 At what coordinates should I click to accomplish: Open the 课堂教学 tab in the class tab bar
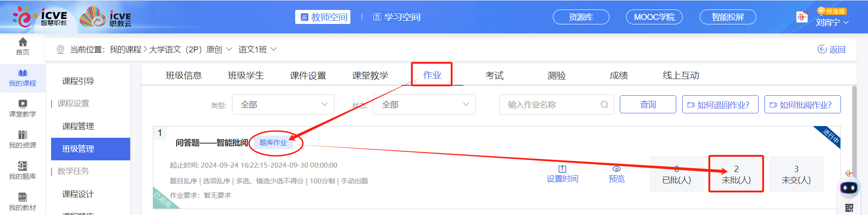370,75
